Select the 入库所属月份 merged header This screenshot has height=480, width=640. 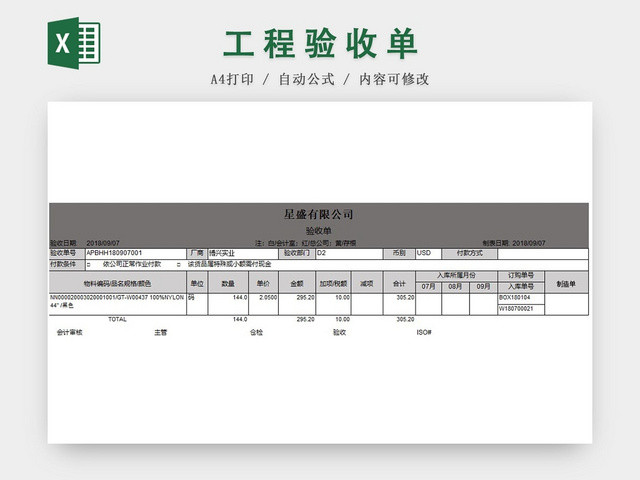[456, 276]
